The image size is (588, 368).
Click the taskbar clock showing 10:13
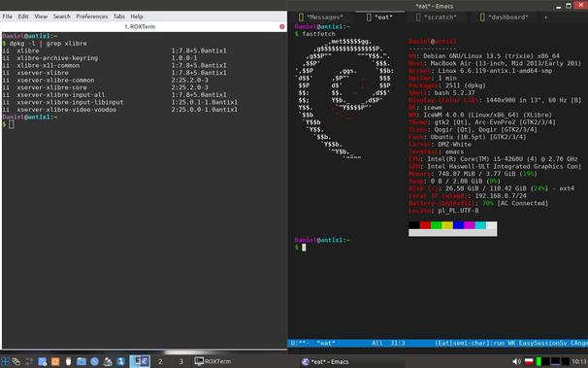tap(579, 361)
